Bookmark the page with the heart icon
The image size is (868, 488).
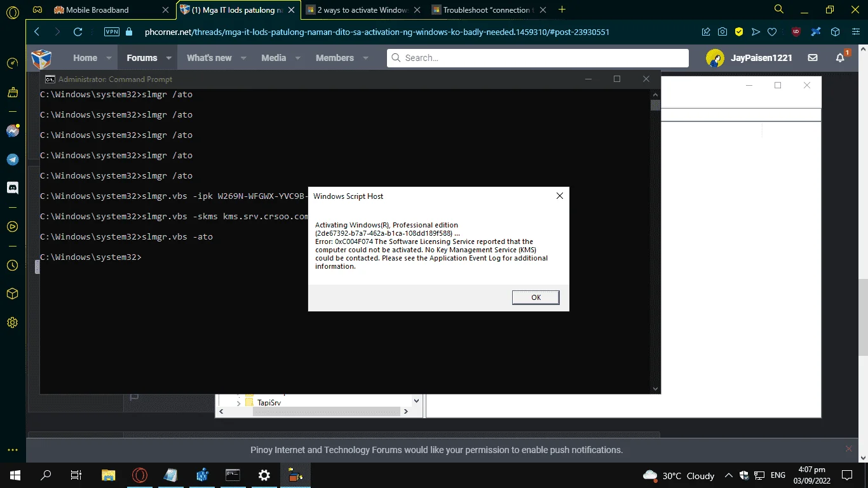(x=772, y=32)
